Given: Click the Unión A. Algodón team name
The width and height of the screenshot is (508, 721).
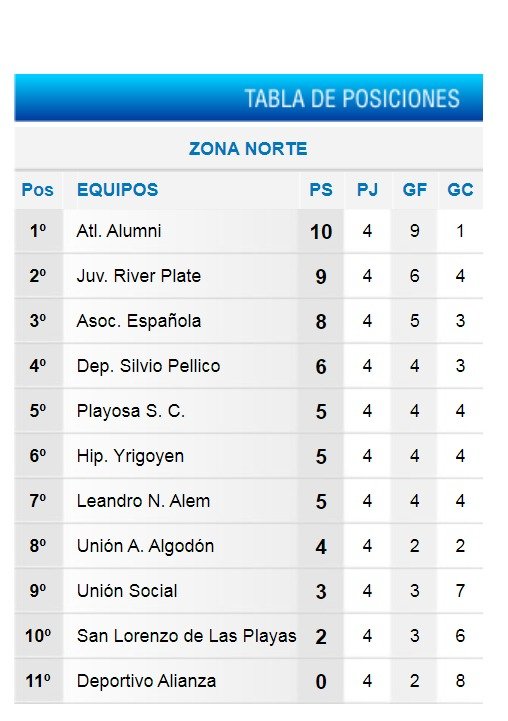Looking at the screenshot, I should (x=145, y=546).
